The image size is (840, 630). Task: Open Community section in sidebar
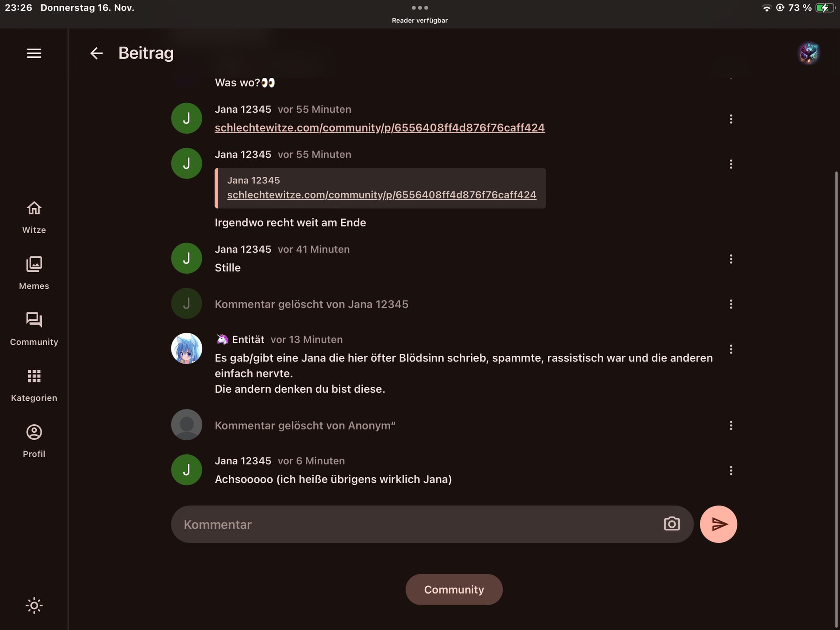coord(34,329)
